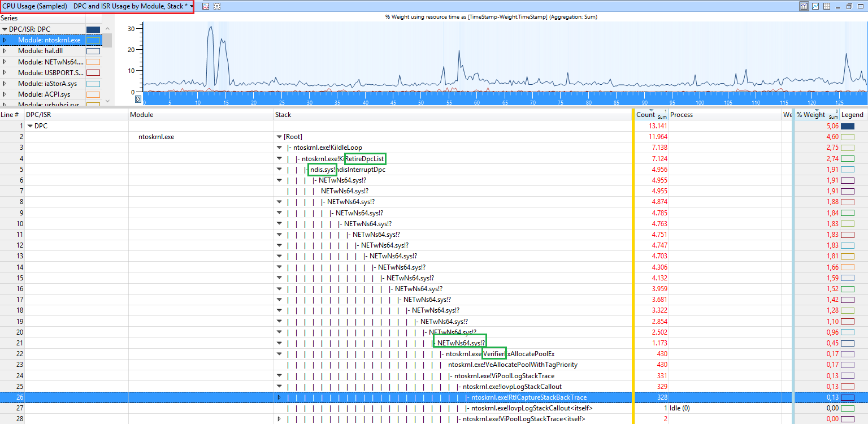Collapse VerifierExAllocatePoolEx row on line 22

279,354
